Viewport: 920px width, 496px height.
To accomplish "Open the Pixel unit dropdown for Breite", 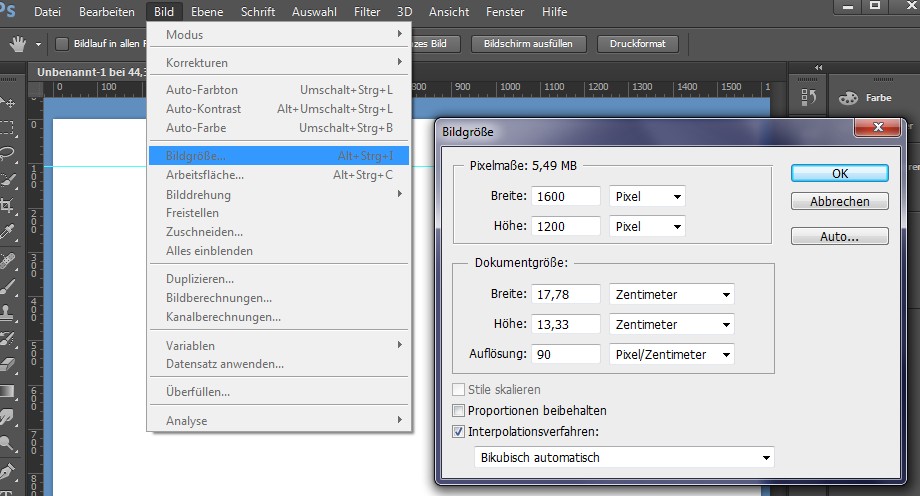I will [647, 197].
